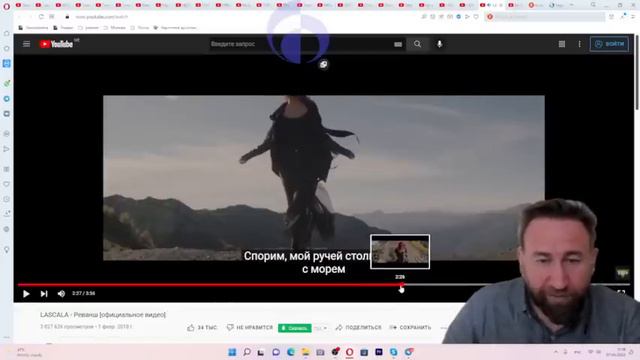Click Opera send-flow arrow icon
Image resolution: width=640 pixels, height=360 pixels.
[467, 17]
